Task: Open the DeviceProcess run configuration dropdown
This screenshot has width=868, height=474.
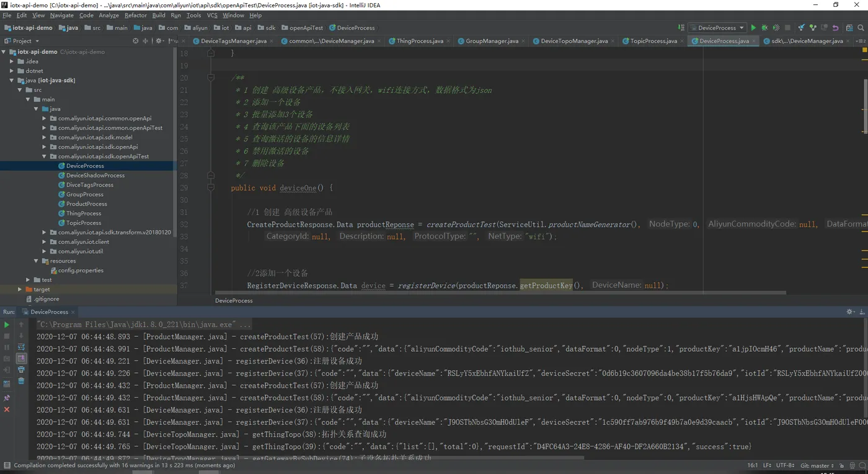Action: [717, 28]
